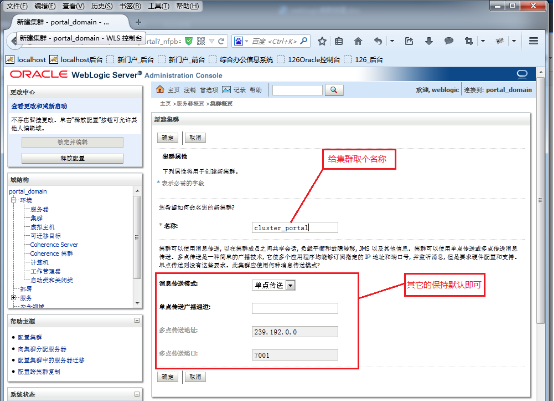Viewport: 554px width, 401px height.
Task: Click the 确定 button above 集群属性
Action: [x=167, y=137]
